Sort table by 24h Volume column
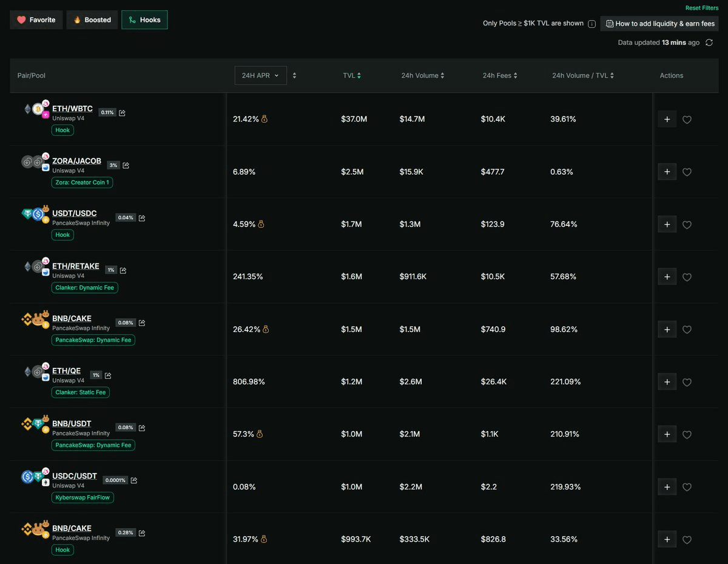The image size is (728, 564). coord(423,75)
